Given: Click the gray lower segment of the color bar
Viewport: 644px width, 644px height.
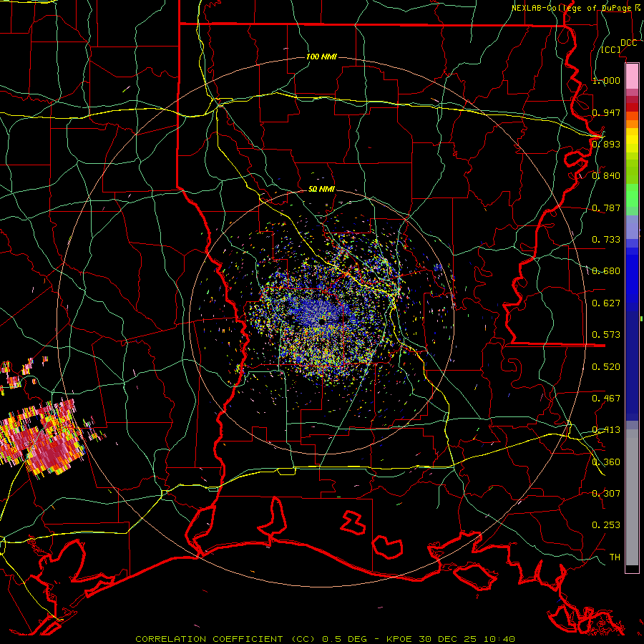Looking at the screenshot, I should 632,497.
